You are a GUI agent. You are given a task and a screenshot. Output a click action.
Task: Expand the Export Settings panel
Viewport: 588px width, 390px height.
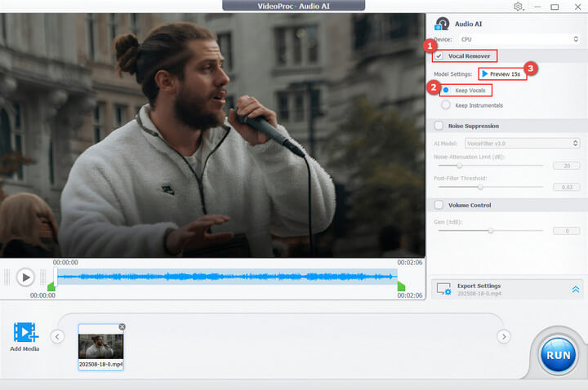pyautogui.click(x=576, y=289)
